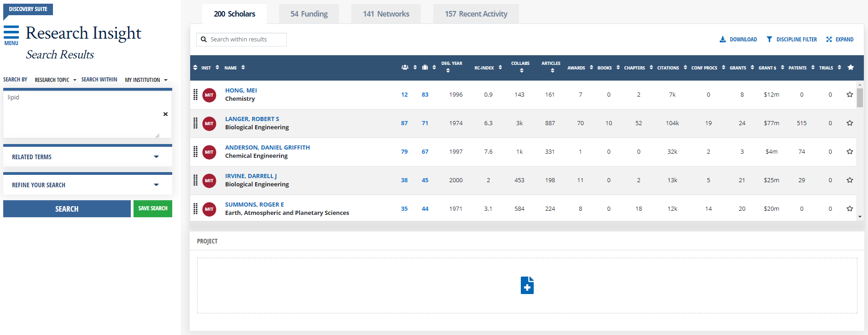Click MIT badge in Langer row
This screenshot has height=335, width=868.
click(210, 124)
